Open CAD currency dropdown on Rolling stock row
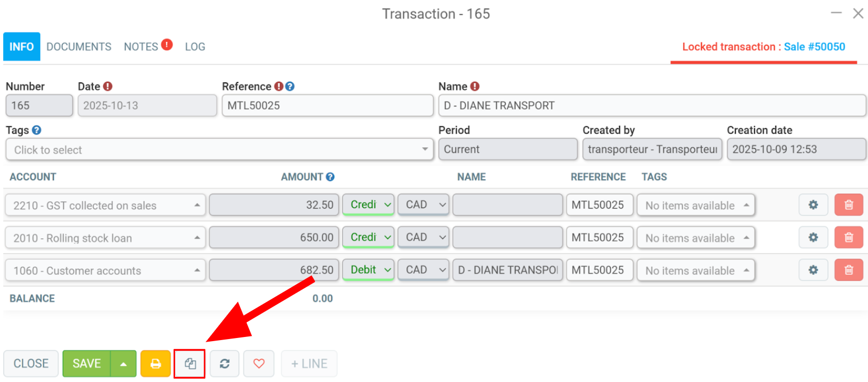The image size is (868, 382). (x=423, y=238)
